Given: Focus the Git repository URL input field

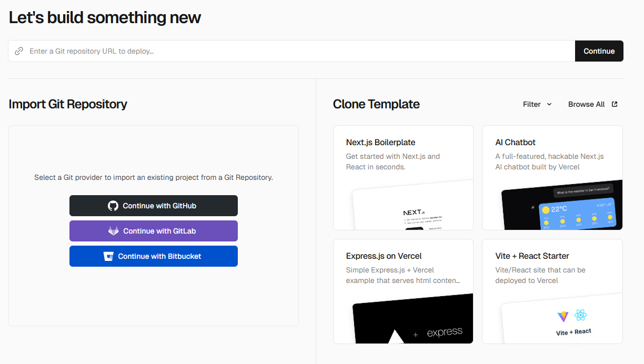Looking at the screenshot, I should click(291, 51).
